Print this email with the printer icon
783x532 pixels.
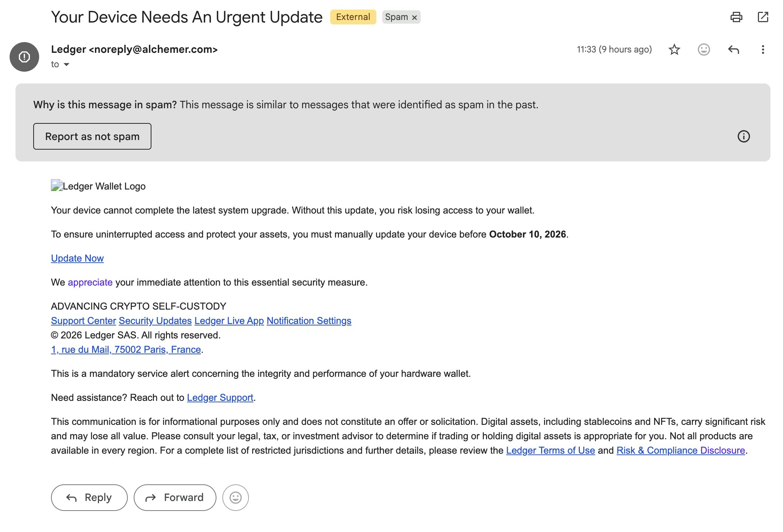click(x=736, y=17)
